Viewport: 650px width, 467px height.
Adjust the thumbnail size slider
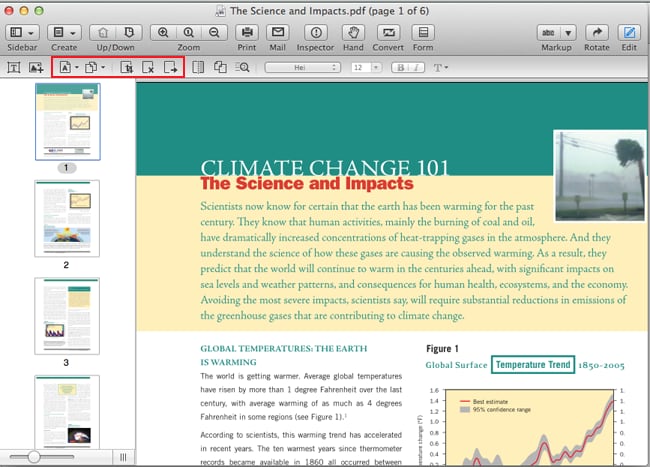point(34,457)
